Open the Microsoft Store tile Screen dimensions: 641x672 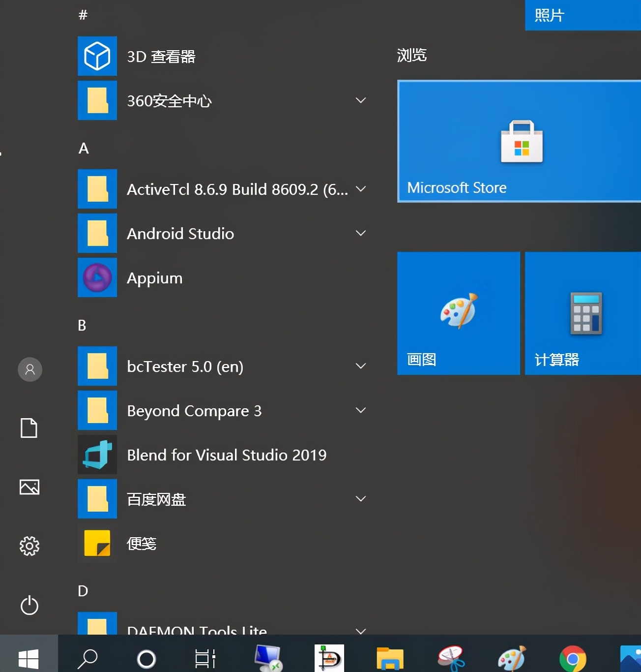click(519, 141)
